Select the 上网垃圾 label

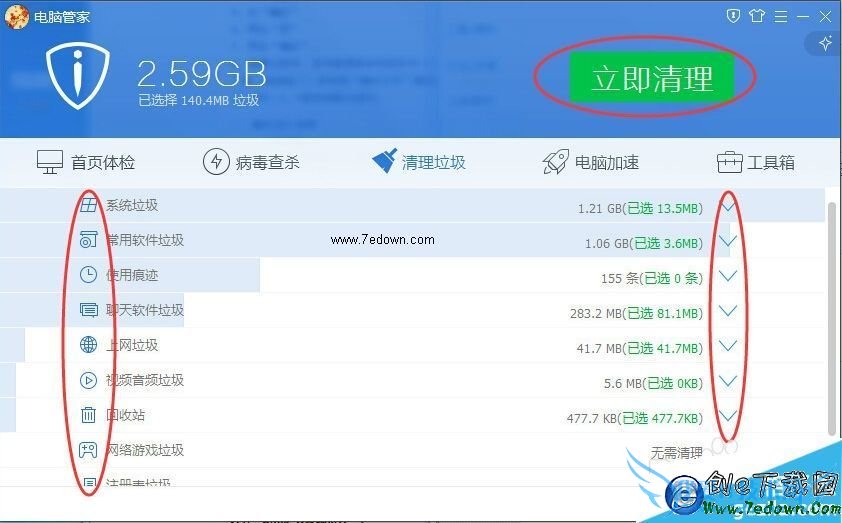(132, 345)
